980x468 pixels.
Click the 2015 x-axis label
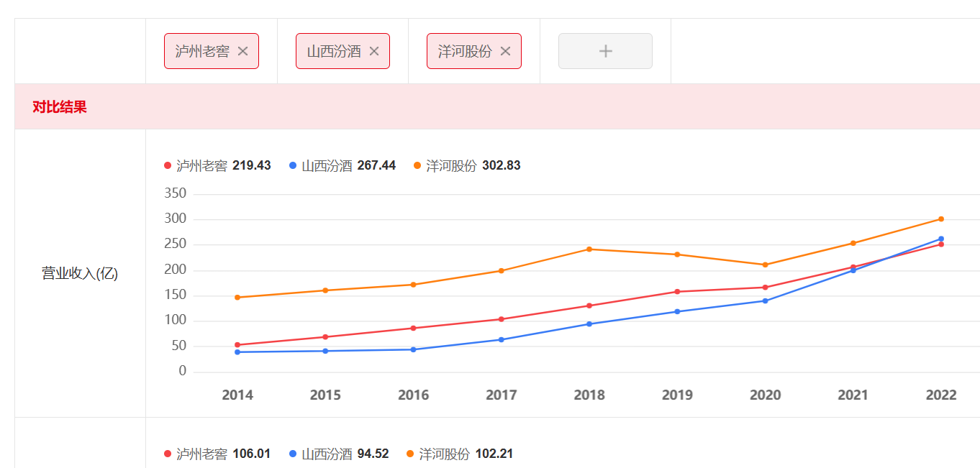click(325, 395)
